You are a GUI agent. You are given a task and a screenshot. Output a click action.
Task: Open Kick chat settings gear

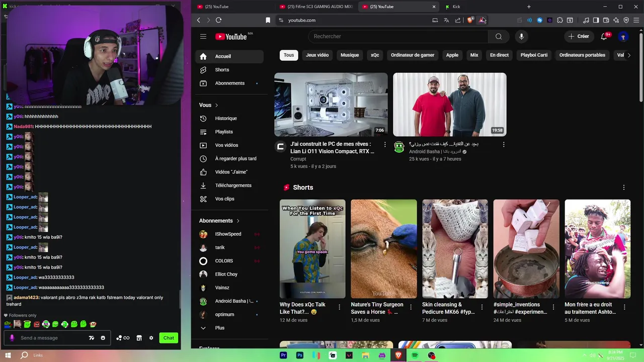151,338
